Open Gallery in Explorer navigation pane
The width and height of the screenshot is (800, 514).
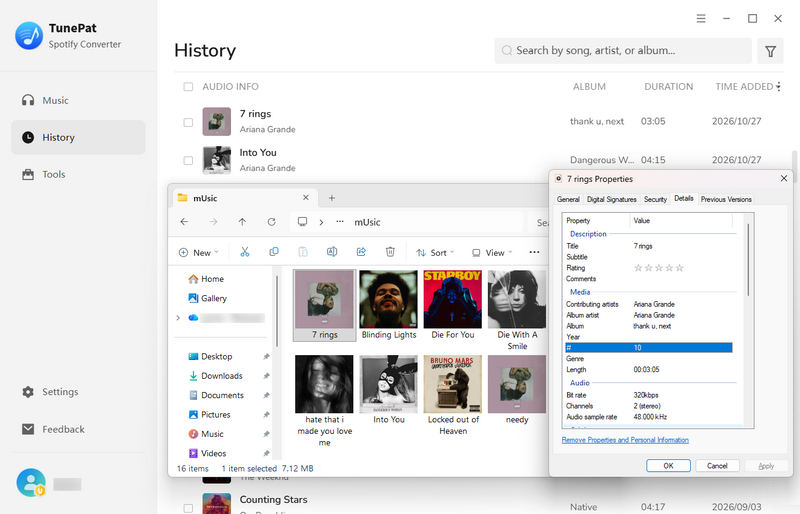point(207,299)
